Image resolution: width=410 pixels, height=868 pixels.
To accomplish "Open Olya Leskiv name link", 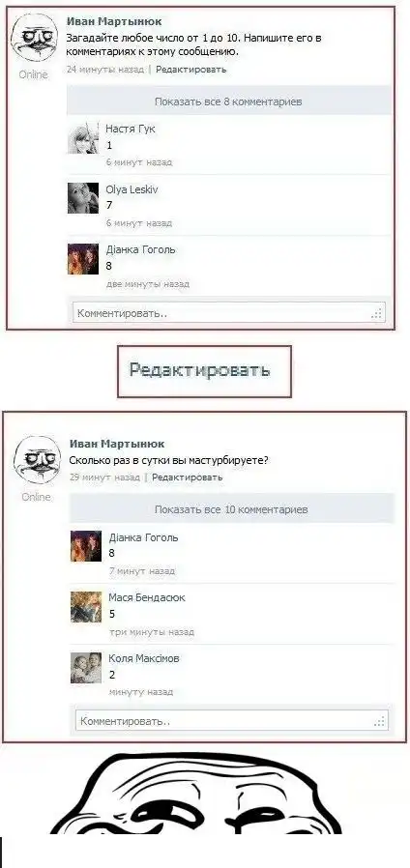I will pyautogui.click(x=132, y=189).
